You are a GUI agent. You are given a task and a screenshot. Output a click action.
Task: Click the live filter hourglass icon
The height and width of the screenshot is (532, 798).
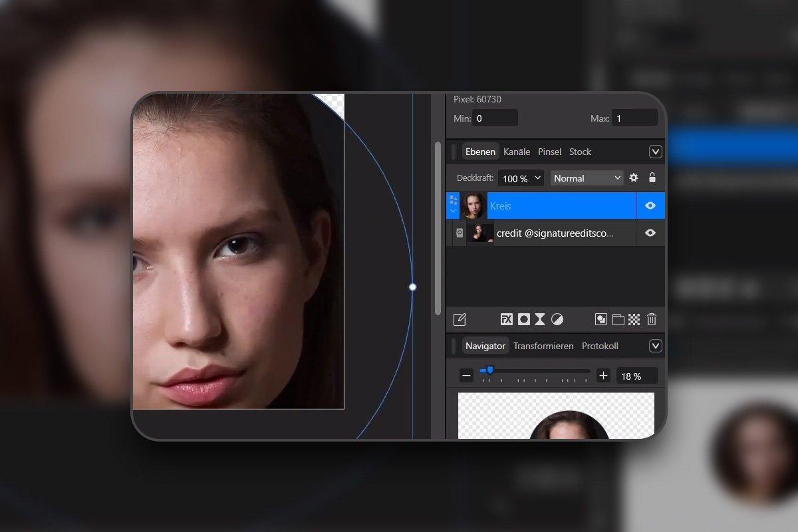[540, 319]
